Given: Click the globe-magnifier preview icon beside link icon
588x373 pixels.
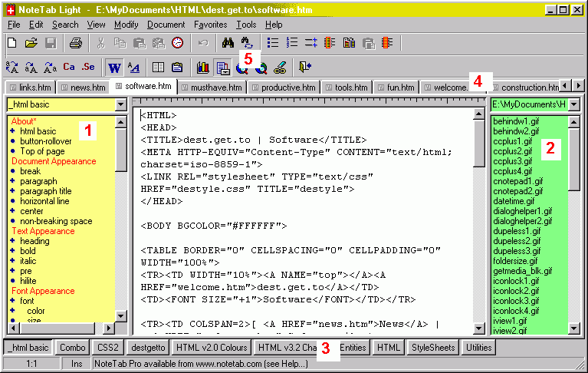Looking at the screenshot, I should coord(261,68).
